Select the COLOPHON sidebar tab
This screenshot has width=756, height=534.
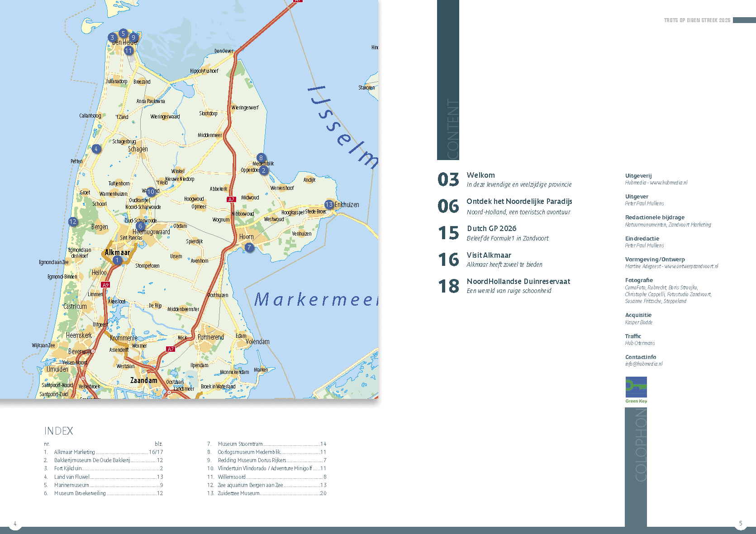642,445
